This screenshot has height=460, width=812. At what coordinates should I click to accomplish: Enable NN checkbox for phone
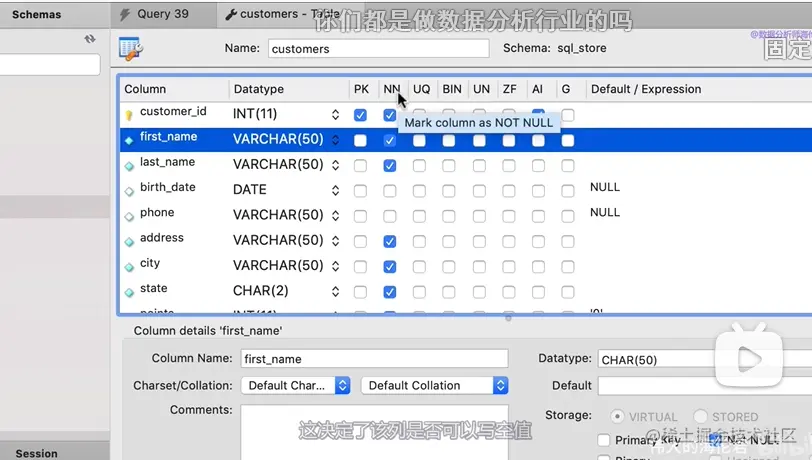[389, 217]
